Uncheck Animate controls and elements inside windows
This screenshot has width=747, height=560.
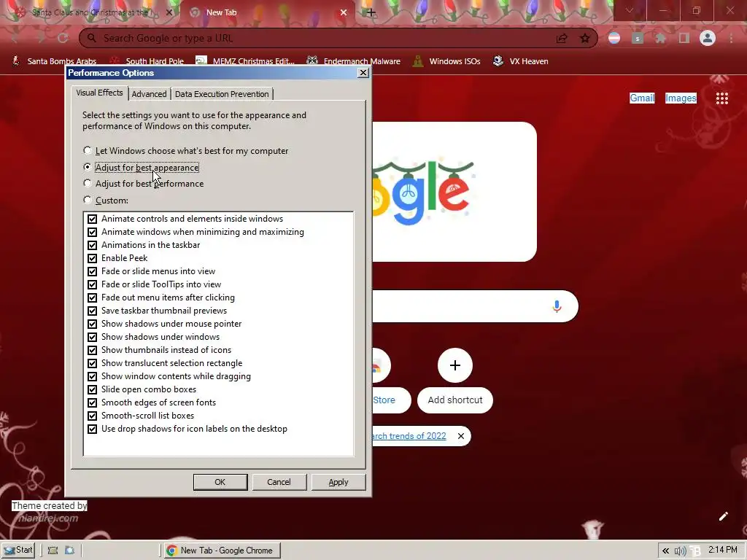tap(93, 219)
